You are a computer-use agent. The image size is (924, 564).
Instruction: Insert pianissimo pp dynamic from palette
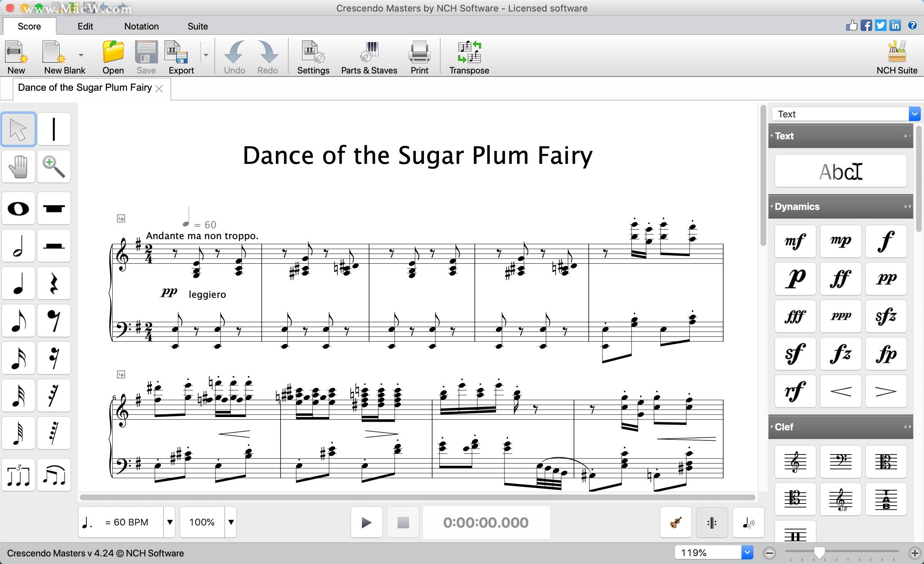[886, 279]
